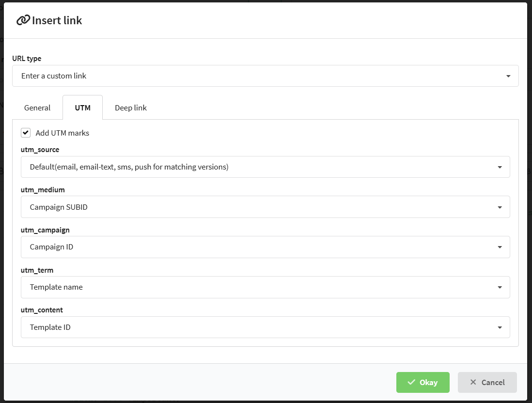Expand the utm_source dropdown
This screenshot has height=403, width=532.
coord(266,167)
